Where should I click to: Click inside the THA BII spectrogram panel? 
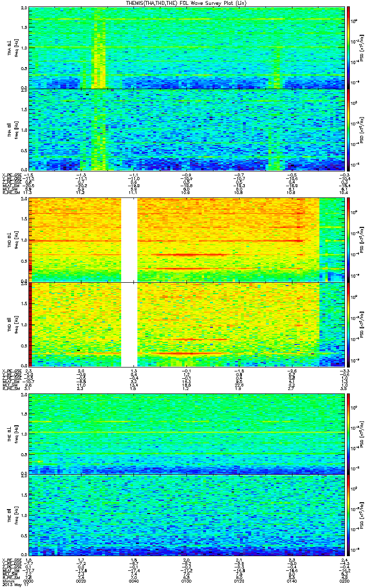coord(186,129)
